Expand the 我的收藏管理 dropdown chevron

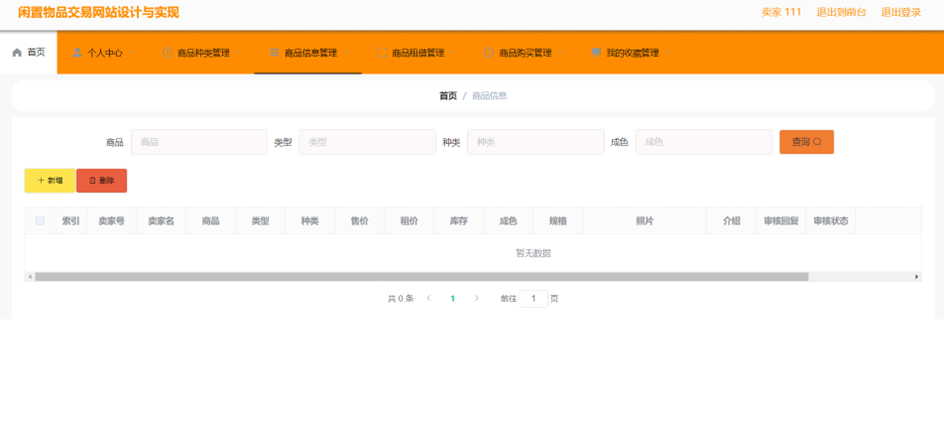coord(668,53)
